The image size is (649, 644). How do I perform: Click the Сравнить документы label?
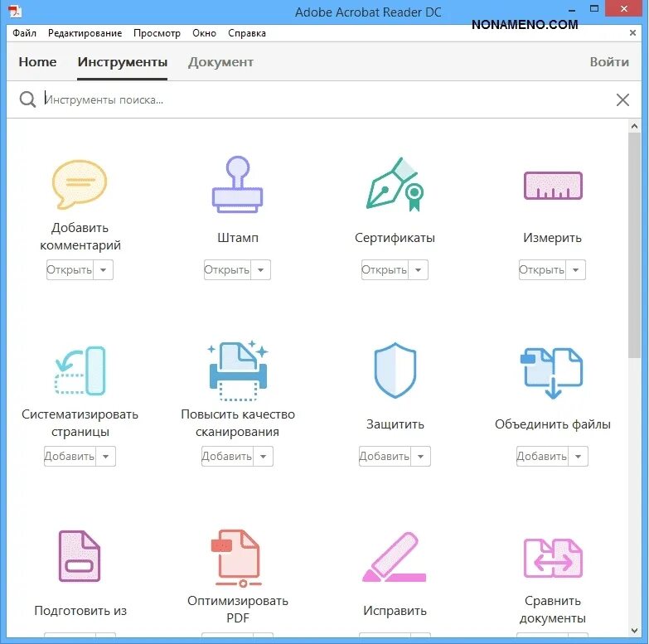click(x=553, y=609)
